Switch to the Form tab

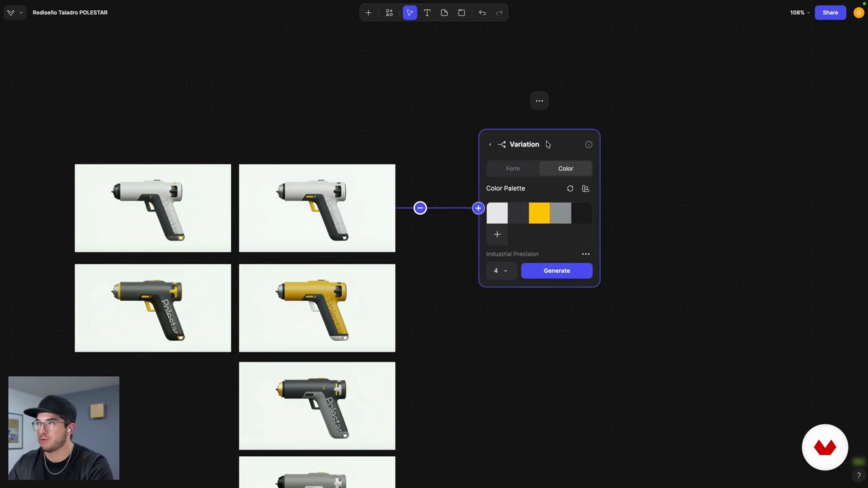tap(513, 168)
